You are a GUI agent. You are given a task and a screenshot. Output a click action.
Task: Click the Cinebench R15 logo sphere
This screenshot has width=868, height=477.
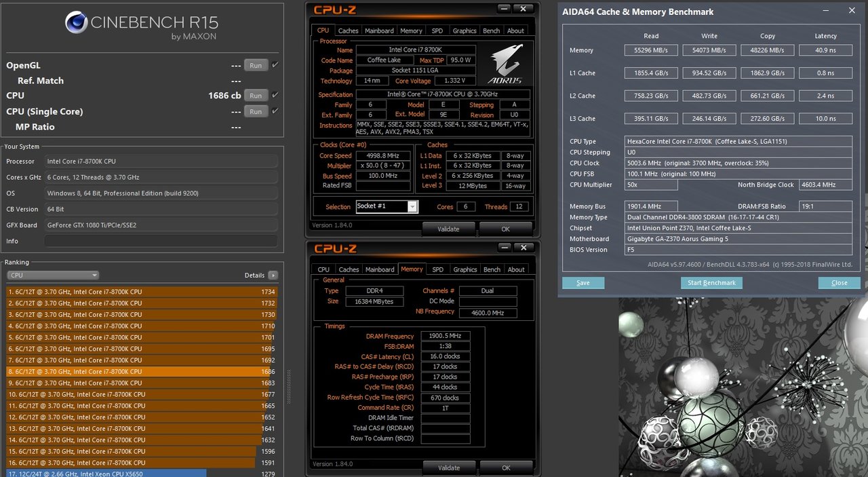77,22
